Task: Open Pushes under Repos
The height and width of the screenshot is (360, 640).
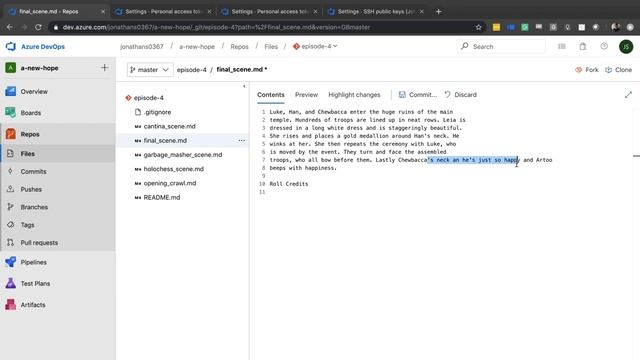Action: point(31,189)
